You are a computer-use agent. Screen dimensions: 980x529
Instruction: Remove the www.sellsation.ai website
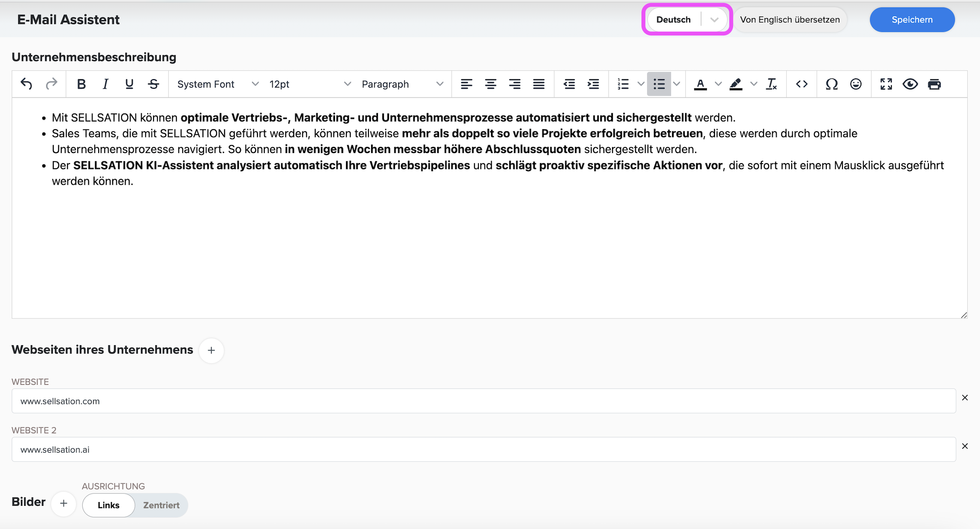click(965, 446)
